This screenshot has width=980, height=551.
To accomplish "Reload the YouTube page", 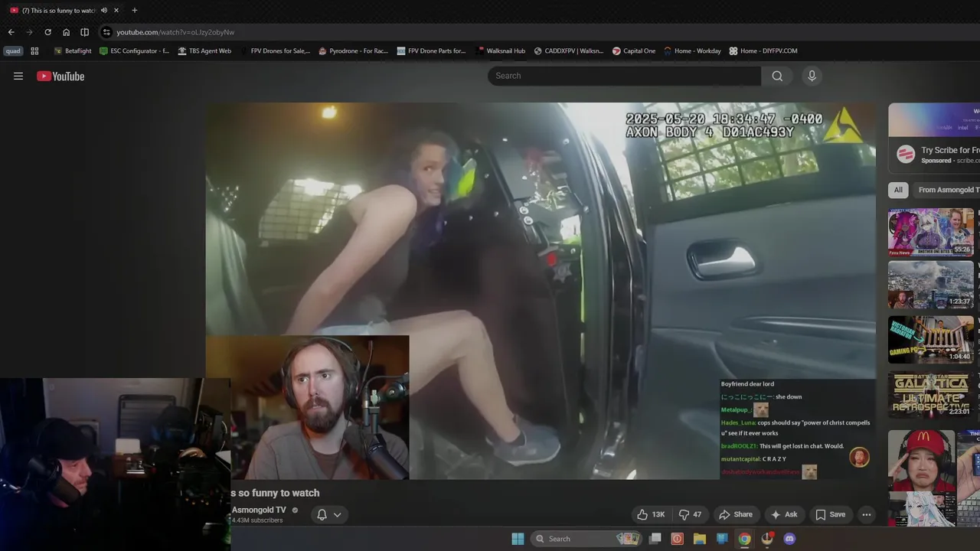I will [47, 32].
